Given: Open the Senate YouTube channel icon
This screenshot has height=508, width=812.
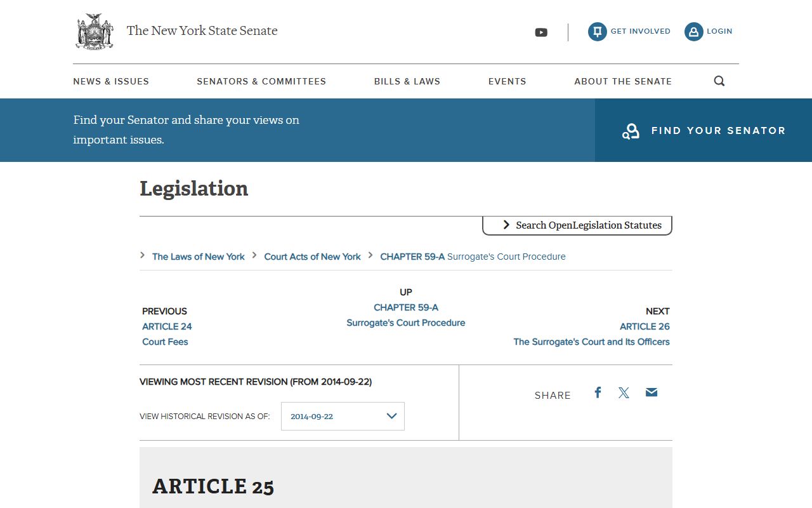Looking at the screenshot, I should [x=541, y=32].
